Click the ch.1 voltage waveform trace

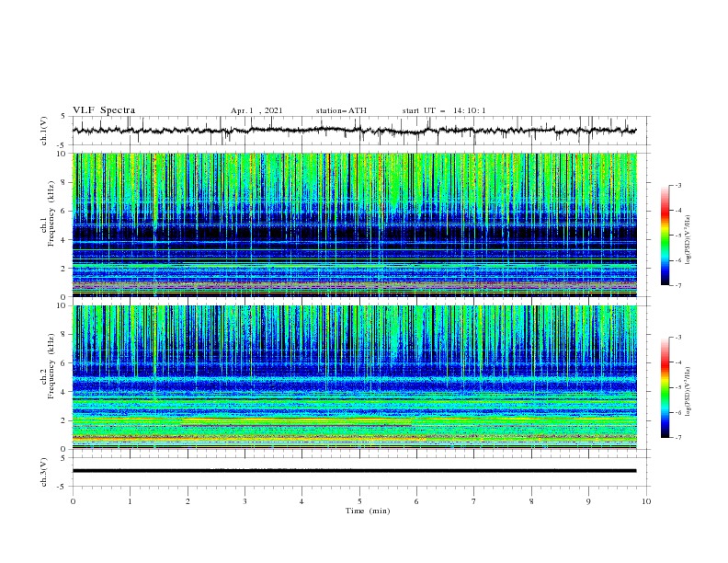coord(355,131)
